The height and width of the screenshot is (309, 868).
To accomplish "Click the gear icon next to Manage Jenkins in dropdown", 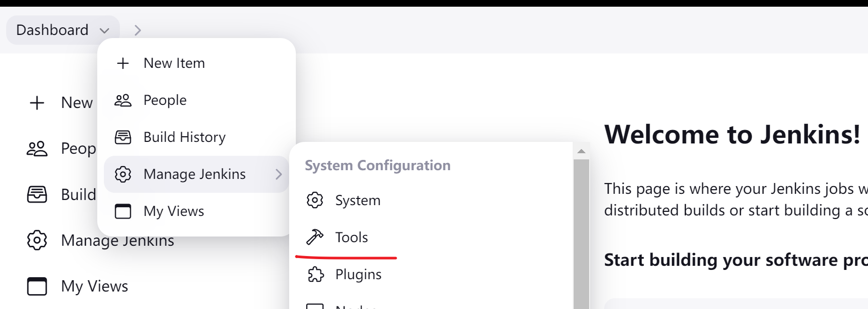I will (123, 174).
